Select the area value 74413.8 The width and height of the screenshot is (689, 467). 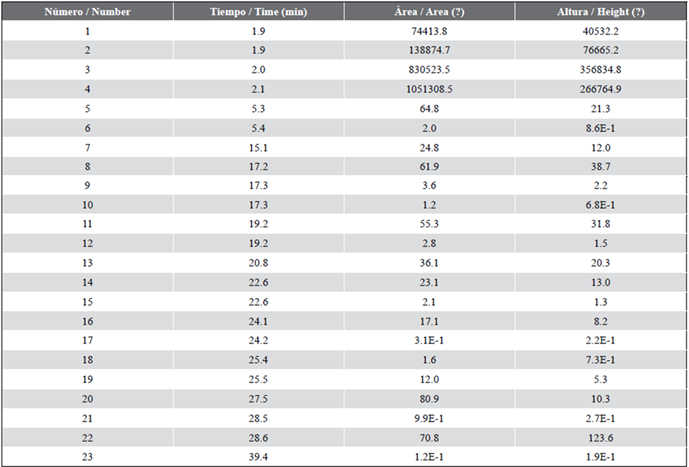tap(429, 31)
